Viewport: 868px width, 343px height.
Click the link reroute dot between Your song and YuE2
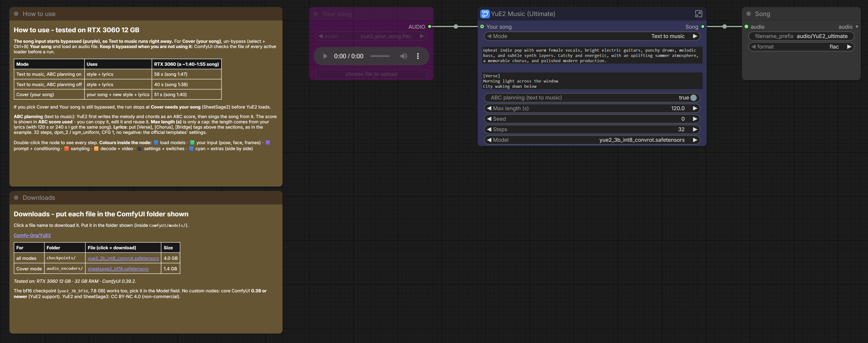[x=456, y=26]
